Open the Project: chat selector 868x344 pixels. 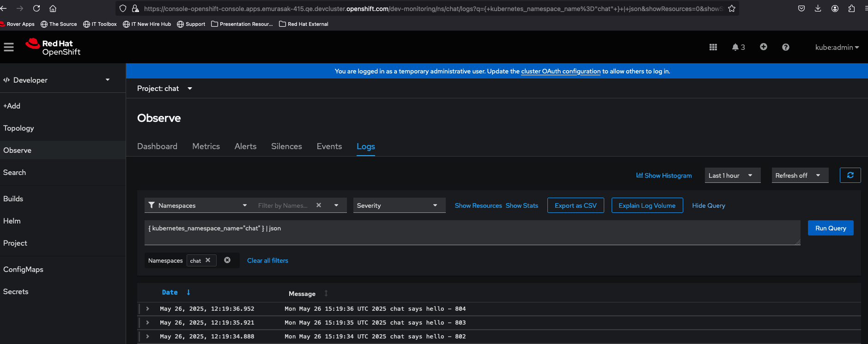[164, 89]
